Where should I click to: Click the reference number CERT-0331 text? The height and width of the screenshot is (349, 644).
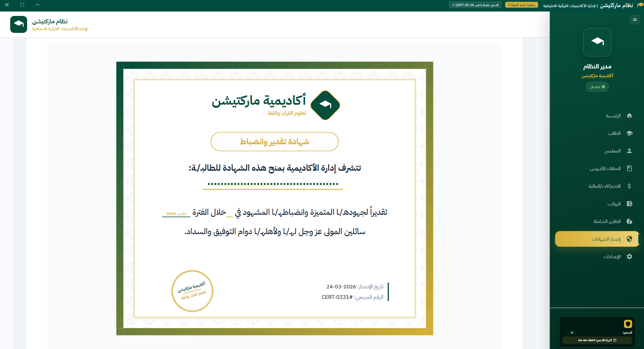click(x=353, y=297)
